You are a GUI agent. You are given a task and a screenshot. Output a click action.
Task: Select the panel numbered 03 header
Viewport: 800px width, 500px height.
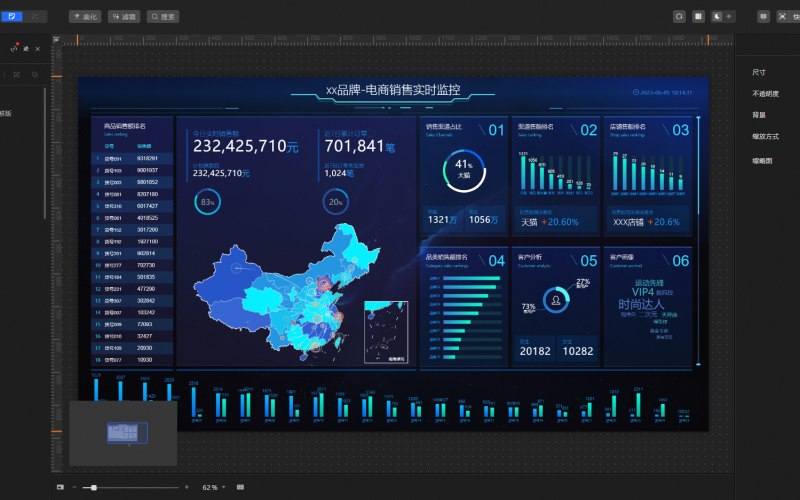pos(648,130)
